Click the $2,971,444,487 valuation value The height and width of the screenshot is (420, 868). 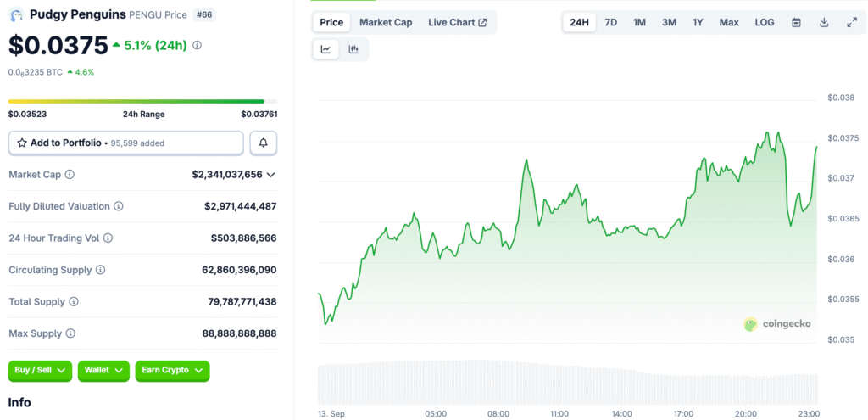[240, 206]
